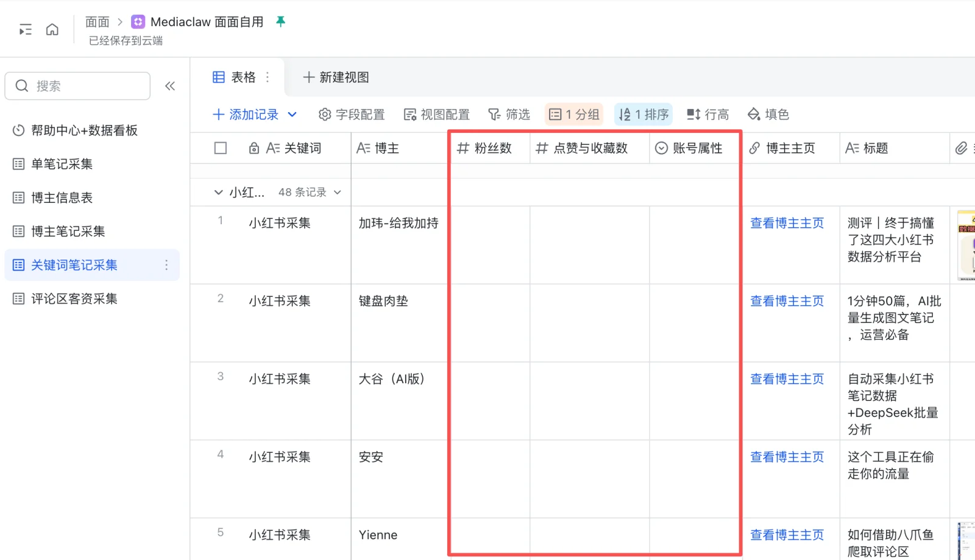Open 查看博主主页 link for 加玮-给我加持
This screenshot has width=975, height=560.
[787, 223]
